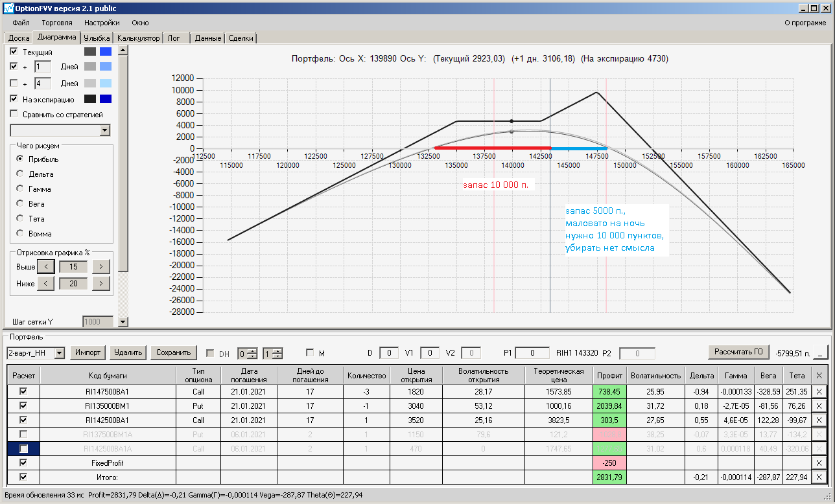
Task: Click the X button for RI142500BA1 row
Action: [819, 420]
